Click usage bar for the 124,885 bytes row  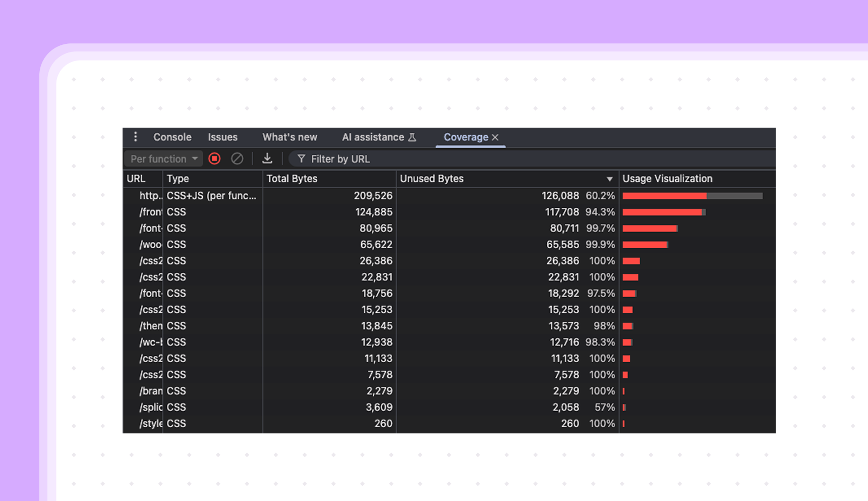pos(663,212)
